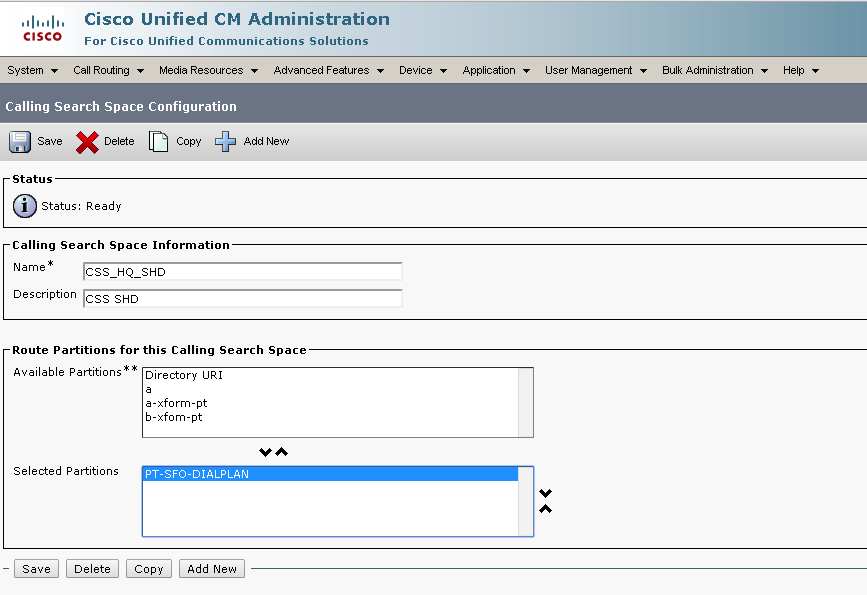This screenshot has height=595, width=867.
Task: Click the bottom Add New button
Action: pos(212,569)
